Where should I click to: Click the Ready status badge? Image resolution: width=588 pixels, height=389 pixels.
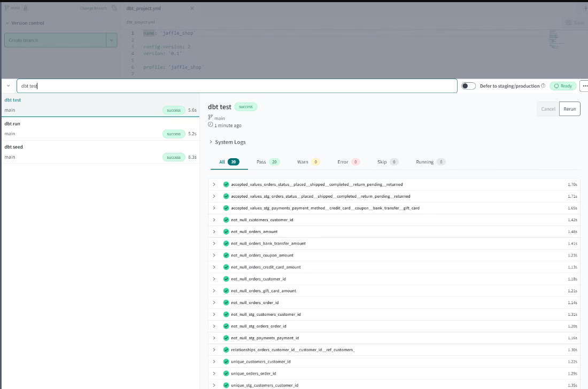coord(563,86)
